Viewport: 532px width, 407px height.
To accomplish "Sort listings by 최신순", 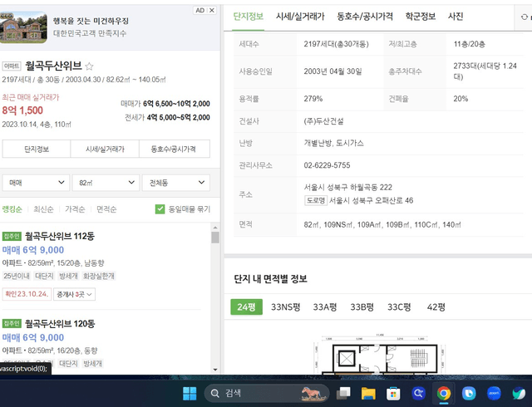I will (43, 209).
